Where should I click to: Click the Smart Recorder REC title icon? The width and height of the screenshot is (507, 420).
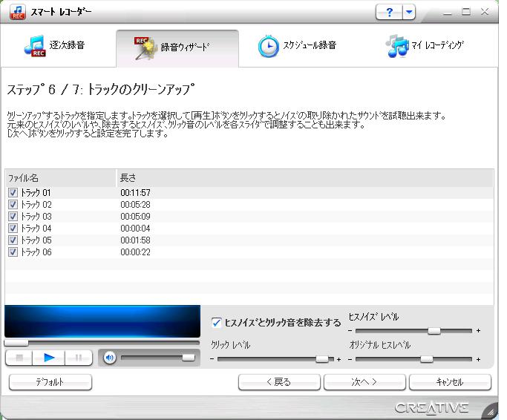click(16, 13)
